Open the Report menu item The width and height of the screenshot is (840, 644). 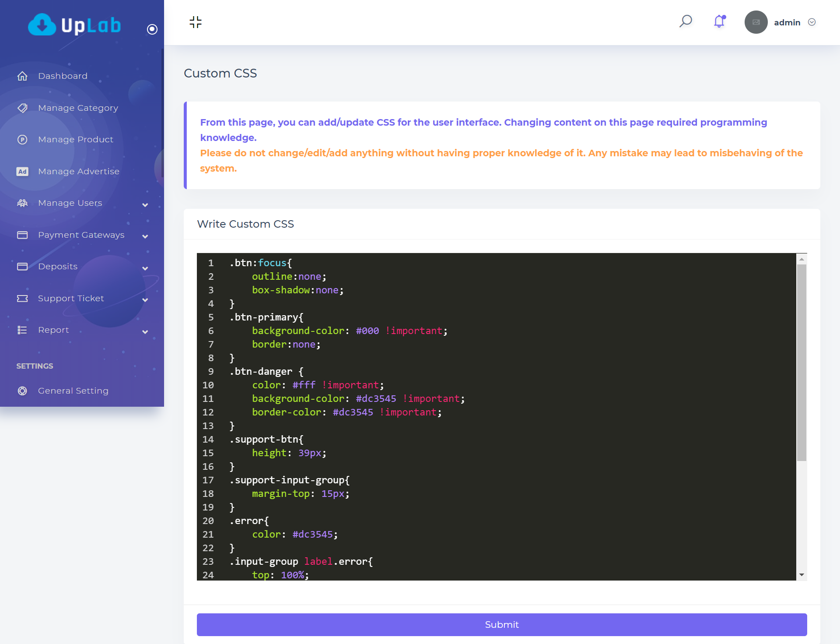53,330
